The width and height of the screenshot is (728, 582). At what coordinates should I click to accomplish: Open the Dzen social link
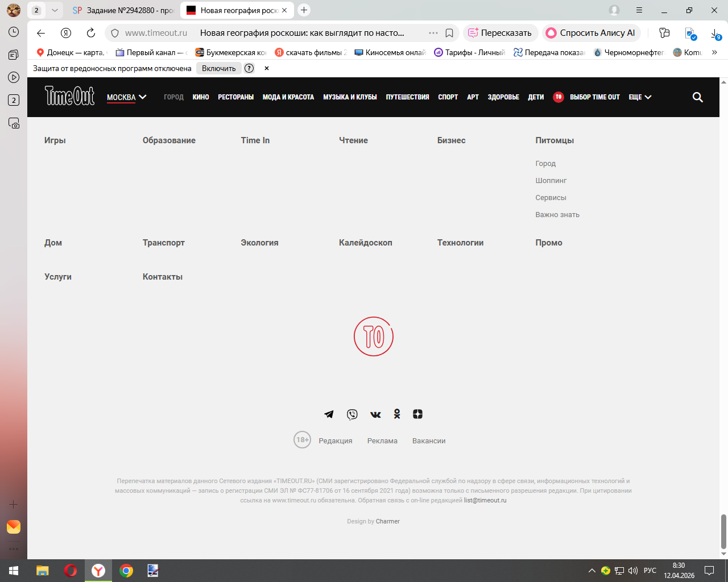click(x=418, y=414)
